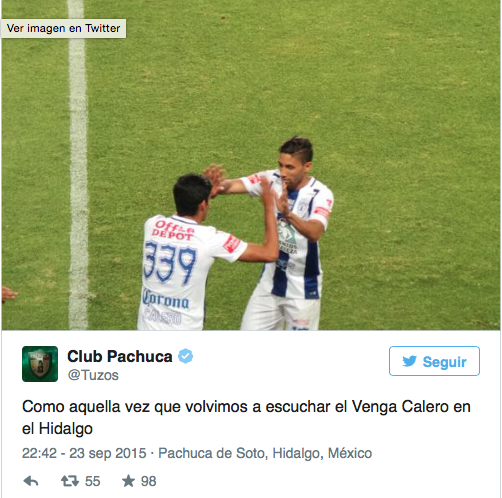This screenshot has height=498, width=502.
Task: Click "Ver imagen en Twitter" label
Action: tap(63, 28)
